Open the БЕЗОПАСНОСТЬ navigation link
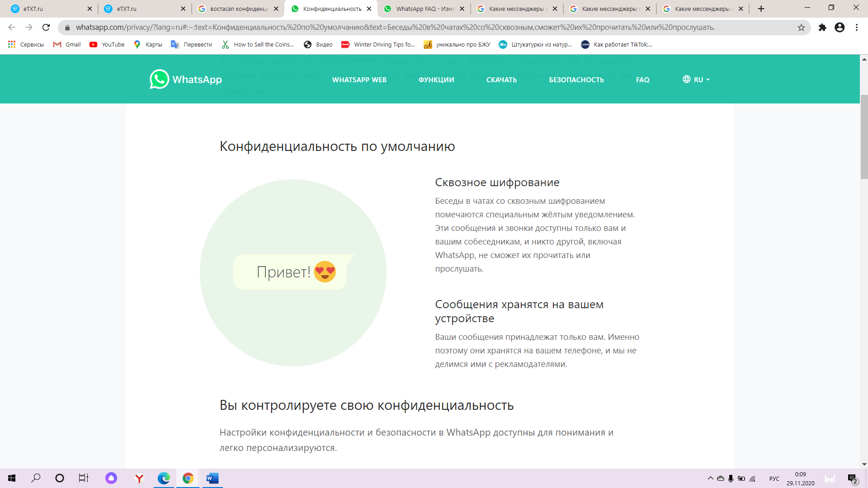 576,80
